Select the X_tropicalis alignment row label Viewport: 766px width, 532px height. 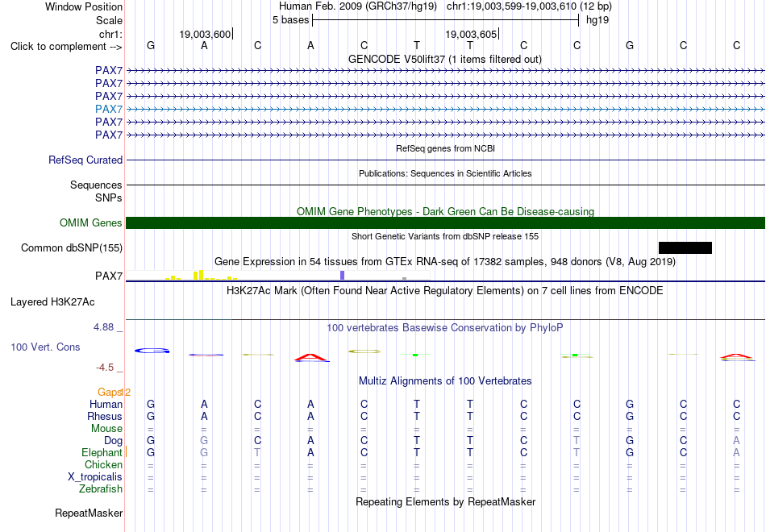click(95, 477)
